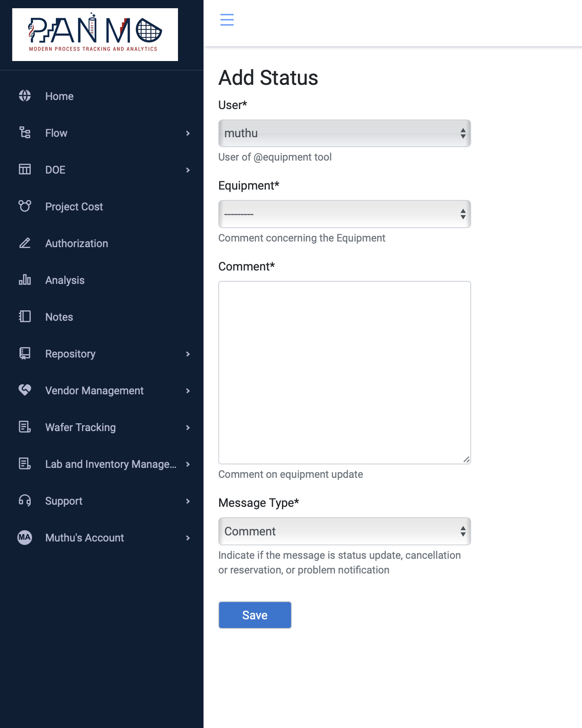
Task: Open Notes menu item
Action: [59, 317]
